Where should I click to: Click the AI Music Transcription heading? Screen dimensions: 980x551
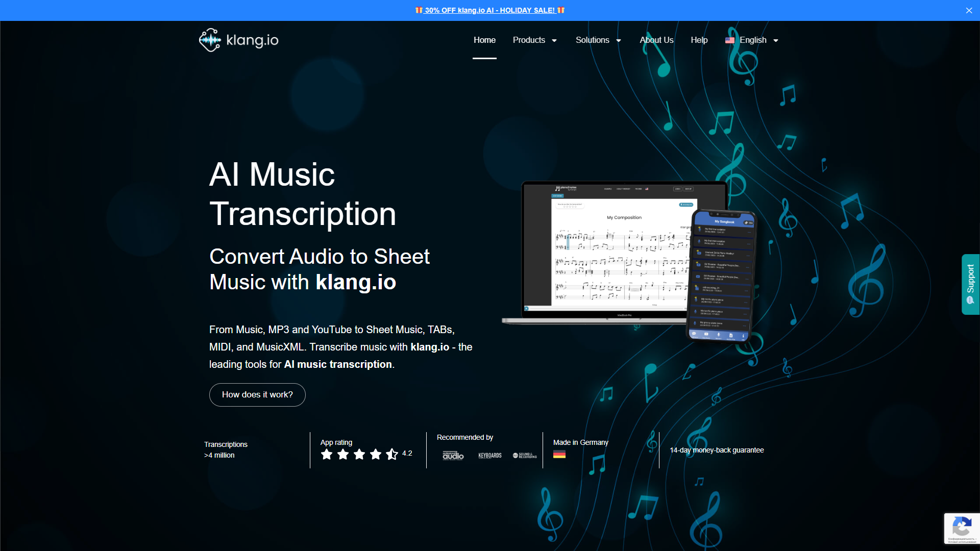tap(303, 194)
